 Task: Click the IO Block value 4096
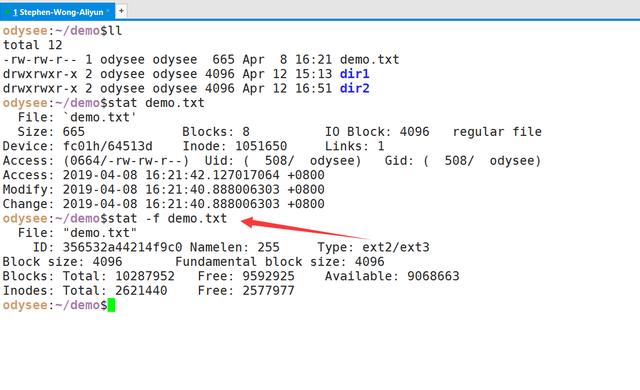point(414,132)
